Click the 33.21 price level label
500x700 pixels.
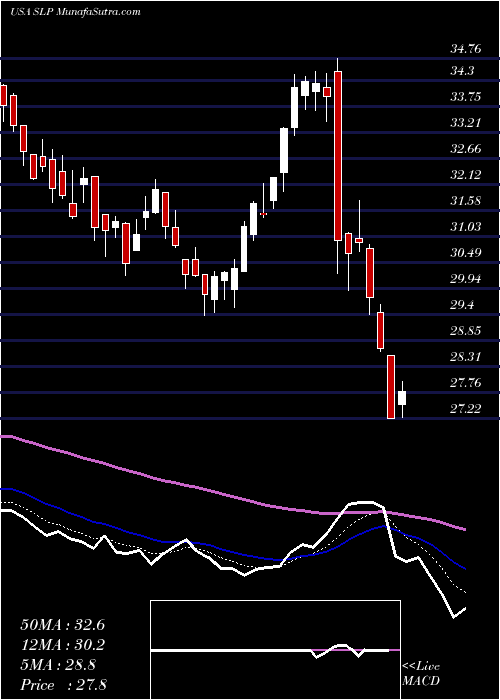pos(466,122)
